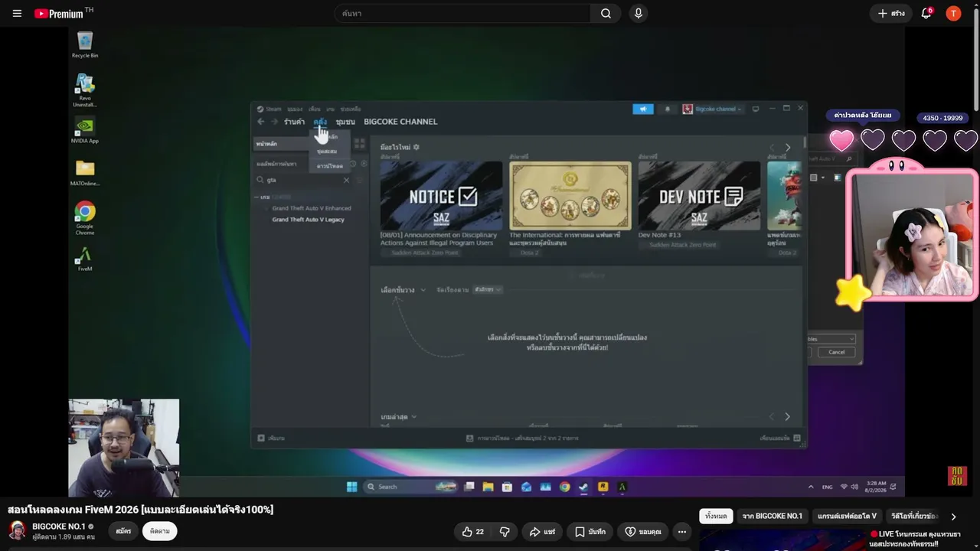The width and height of the screenshot is (980, 551).
Task: Open Google Chrome desktop shortcut
Action: tap(85, 218)
